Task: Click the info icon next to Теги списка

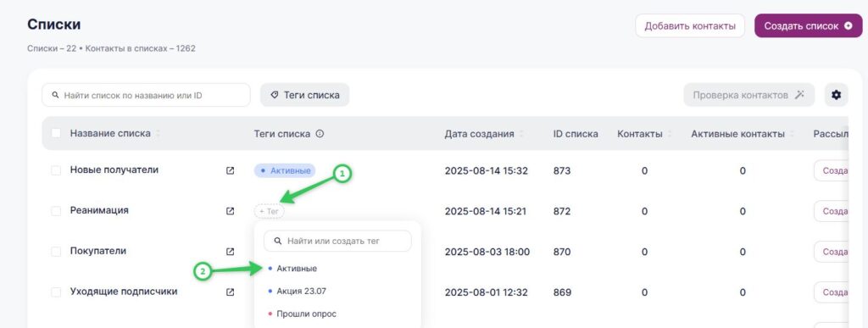Action: coord(320,134)
